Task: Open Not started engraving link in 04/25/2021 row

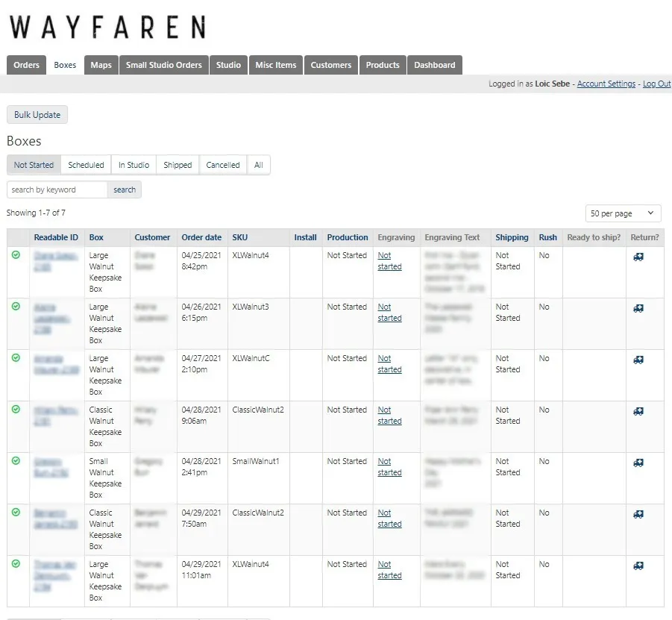Action: [x=389, y=260]
